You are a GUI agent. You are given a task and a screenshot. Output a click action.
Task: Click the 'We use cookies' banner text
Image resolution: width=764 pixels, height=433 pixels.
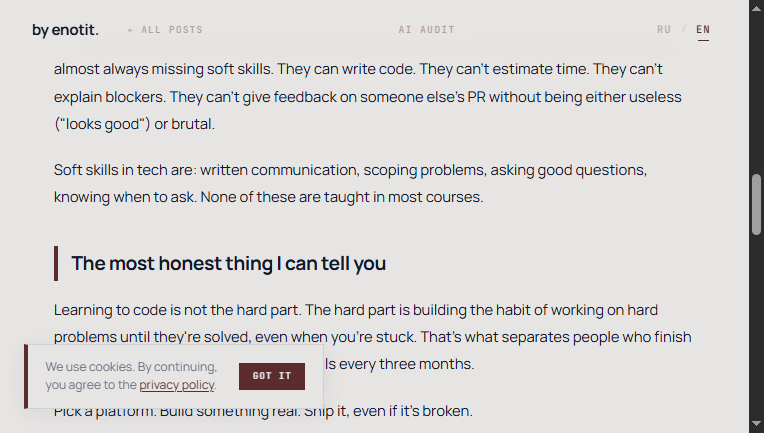click(x=130, y=367)
